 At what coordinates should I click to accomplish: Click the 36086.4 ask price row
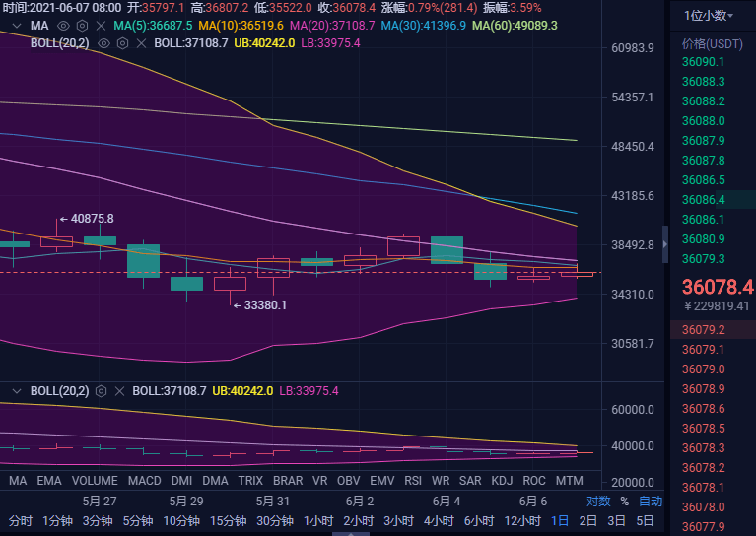(704, 200)
